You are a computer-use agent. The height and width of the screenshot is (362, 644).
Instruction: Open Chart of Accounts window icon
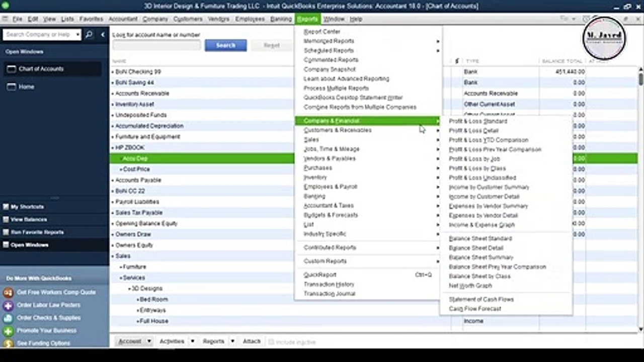coord(11,69)
